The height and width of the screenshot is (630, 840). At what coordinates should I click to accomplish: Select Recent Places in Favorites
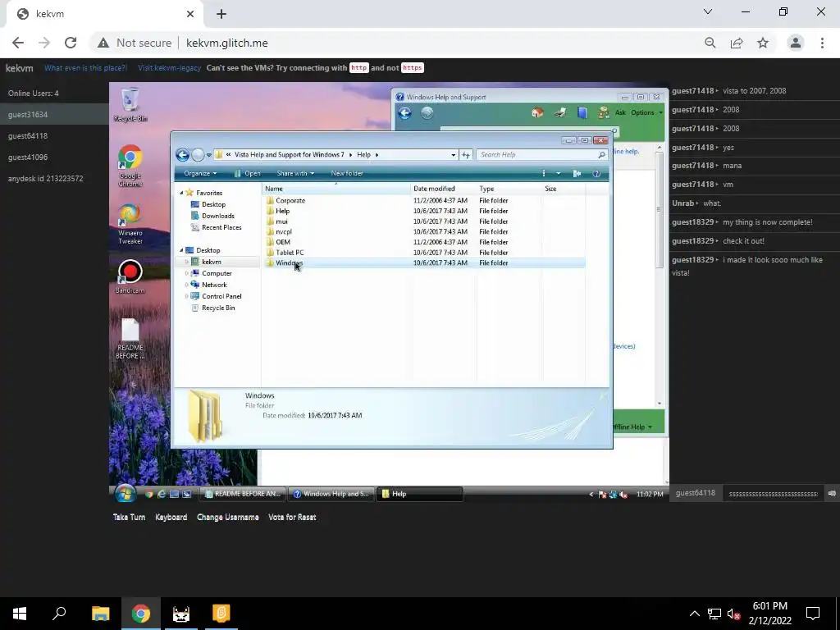pos(221,228)
